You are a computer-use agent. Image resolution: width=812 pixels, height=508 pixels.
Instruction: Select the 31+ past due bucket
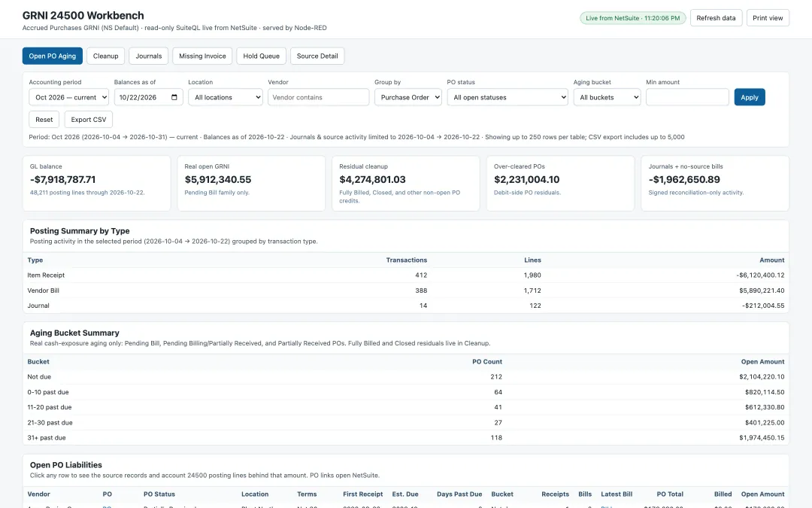(x=406, y=437)
